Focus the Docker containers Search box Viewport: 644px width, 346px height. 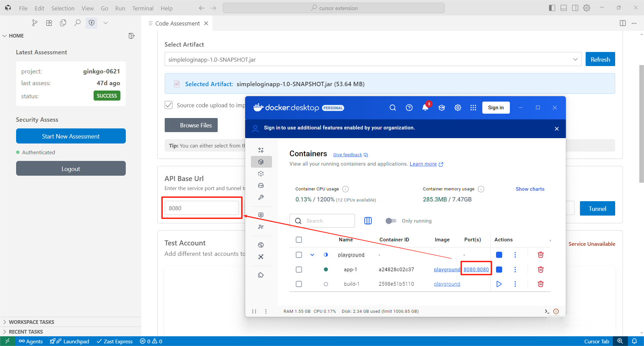tap(322, 221)
